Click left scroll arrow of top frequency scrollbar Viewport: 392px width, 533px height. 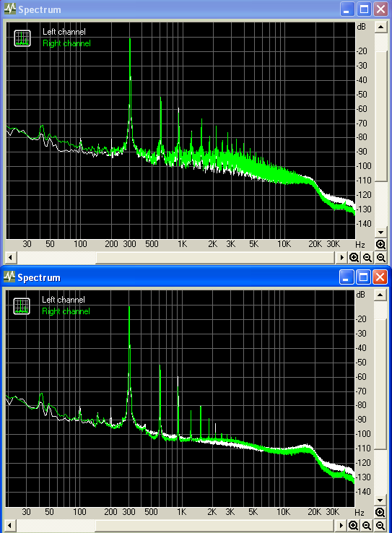[x=11, y=258]
